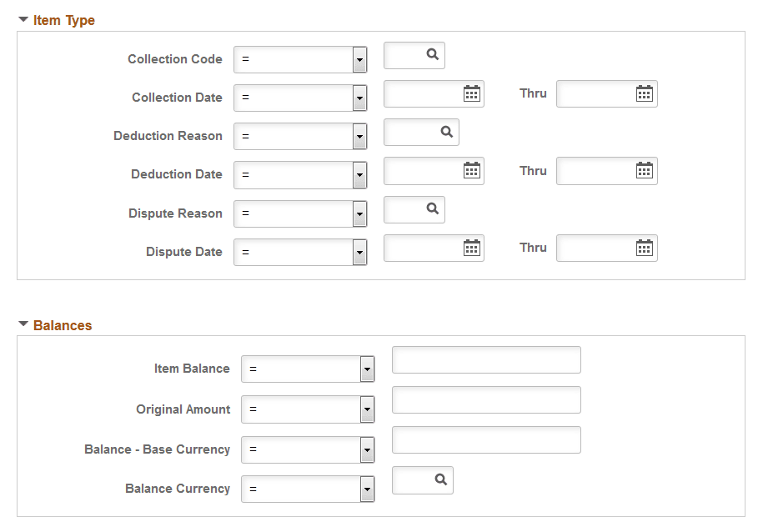Open the Balance Currency operator dropdown
Screen dimensions: 758x532
[x=367, y=489]
